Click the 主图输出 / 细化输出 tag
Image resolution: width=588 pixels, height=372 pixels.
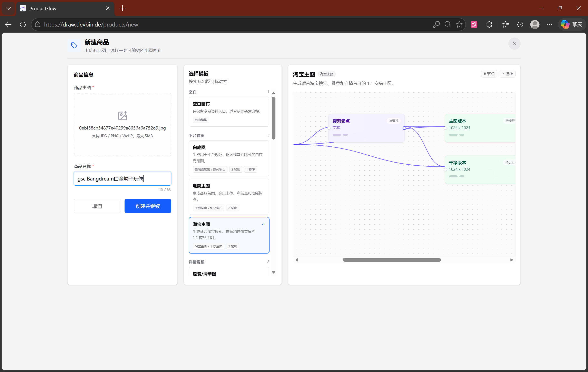point(208,208)
